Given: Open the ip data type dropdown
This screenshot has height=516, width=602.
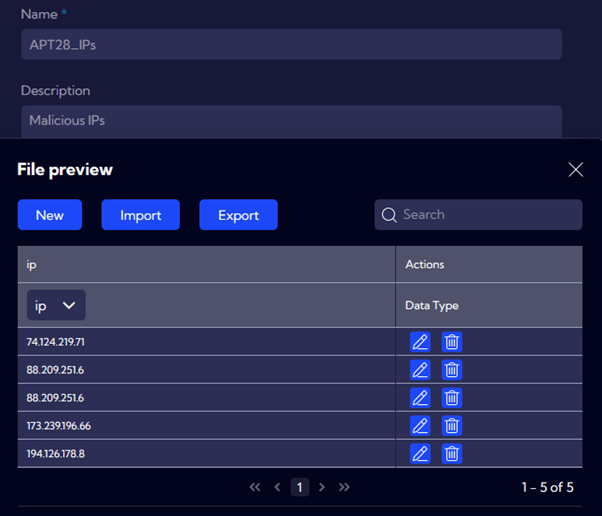Looking at the screenshot, I should click(x=56, y=305).
